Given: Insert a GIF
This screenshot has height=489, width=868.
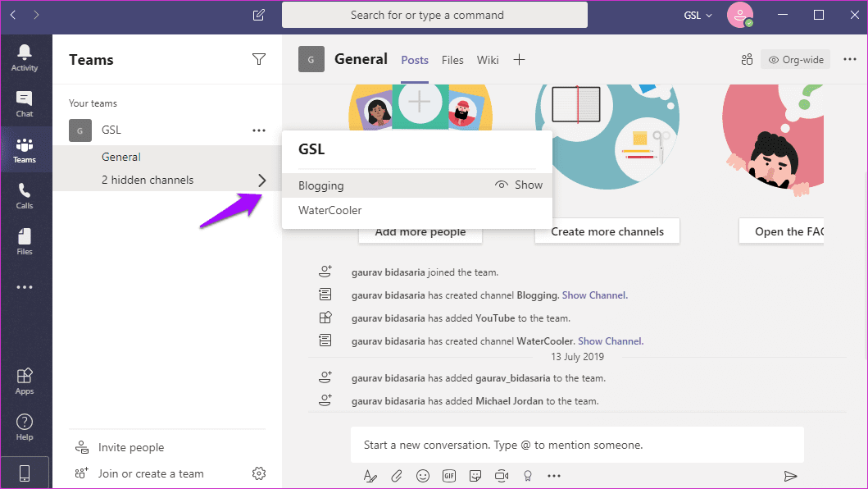Looking at the screenshot, I should [x=449, y=476].
